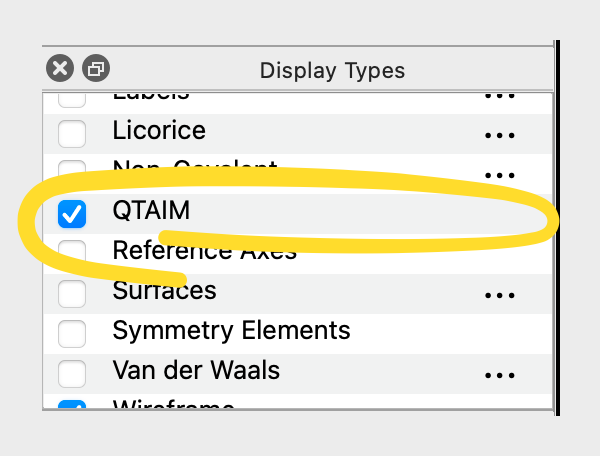This screenshot has width=600, height=456.
Task: Select the Licorice row label
Action: (159, 131)
